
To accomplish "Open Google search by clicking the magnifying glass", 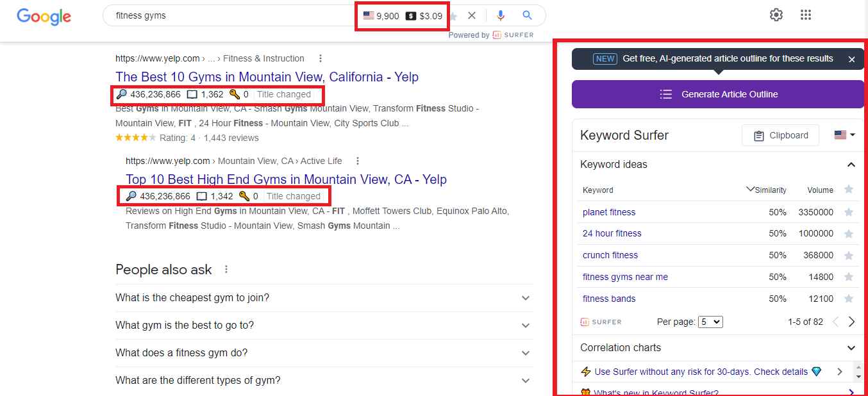I will click(x=528, y=15).
